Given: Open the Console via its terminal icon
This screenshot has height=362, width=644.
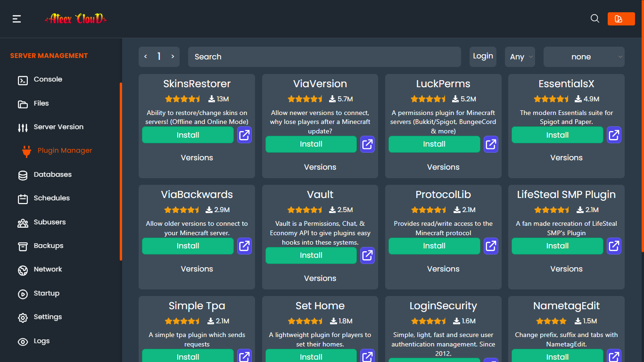Looking at the screenshot, I should (23, 80).
